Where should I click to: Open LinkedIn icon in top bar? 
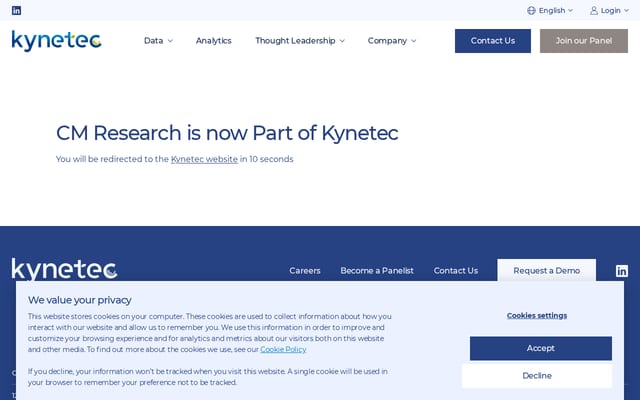tap(16, 11)
